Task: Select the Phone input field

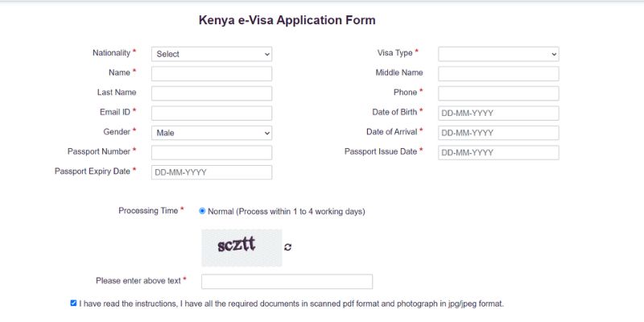Action: (x=498, y=93)
